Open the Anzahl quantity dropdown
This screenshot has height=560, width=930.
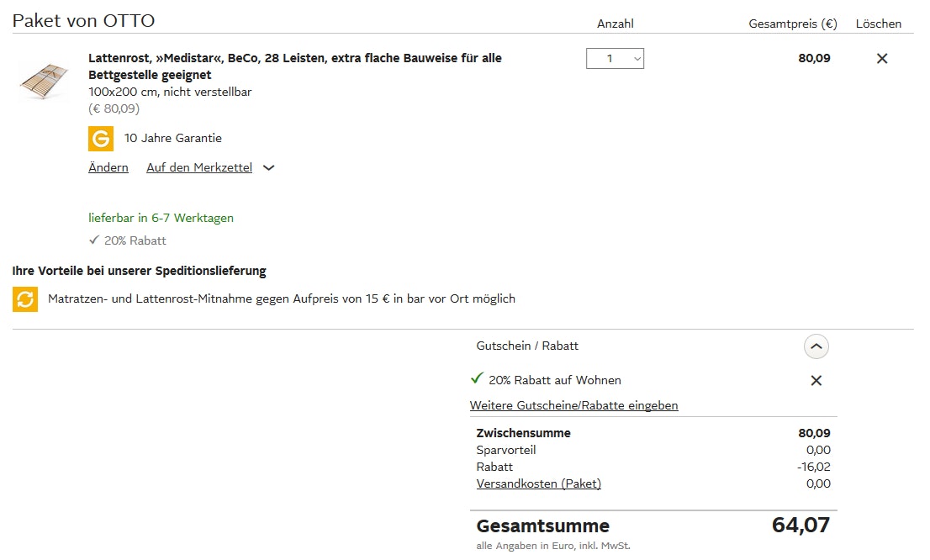[x=615, y=59]
